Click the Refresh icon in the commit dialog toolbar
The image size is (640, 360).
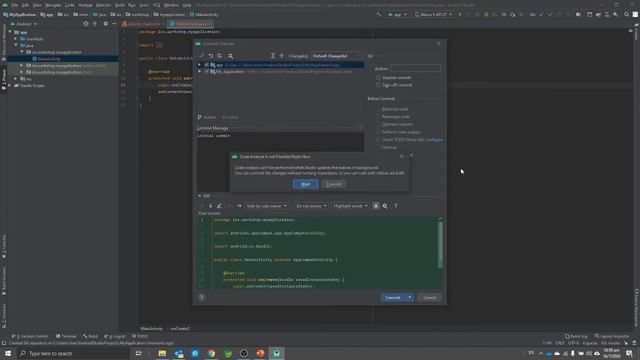click(220, 56)
